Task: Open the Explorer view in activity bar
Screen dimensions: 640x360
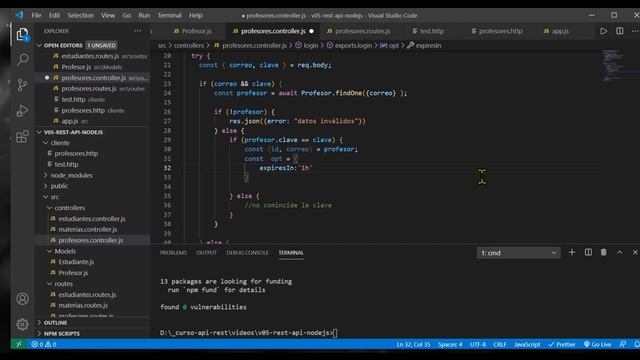Action: tap(22, 34)
